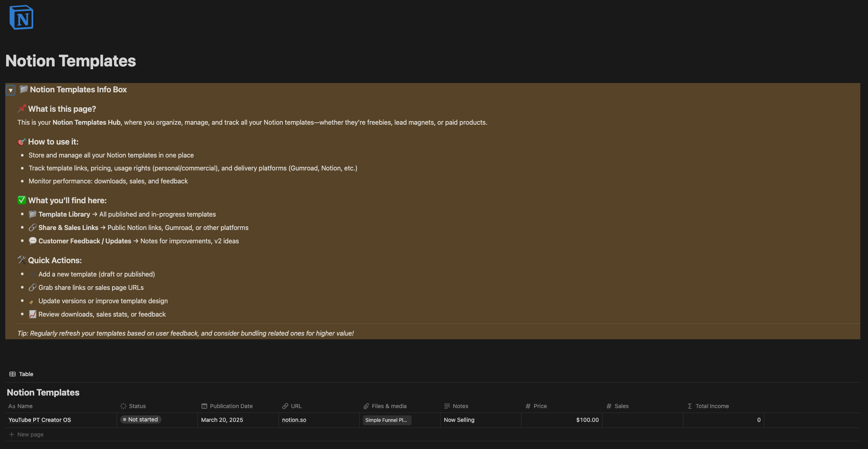868x449 pixels.
Task: Click the March 20, 2025 date cell
Action: pos(222,420)
